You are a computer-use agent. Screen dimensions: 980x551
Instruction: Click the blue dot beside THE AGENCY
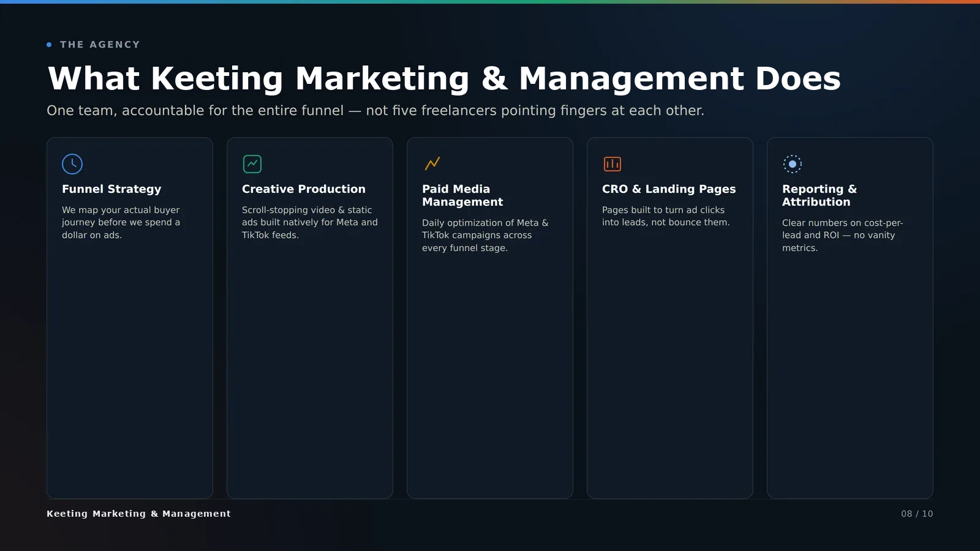click(x=49, y=45)
